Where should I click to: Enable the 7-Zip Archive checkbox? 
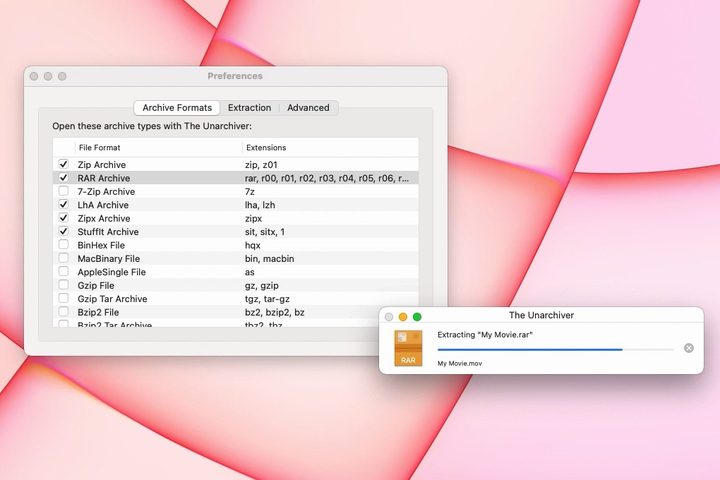(63, 191)
